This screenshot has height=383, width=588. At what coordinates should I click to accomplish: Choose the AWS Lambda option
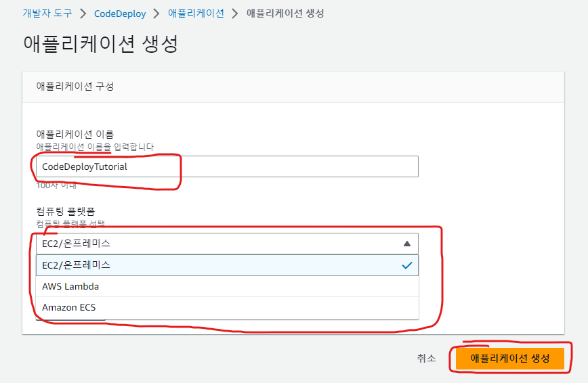(x=227, y=286)
